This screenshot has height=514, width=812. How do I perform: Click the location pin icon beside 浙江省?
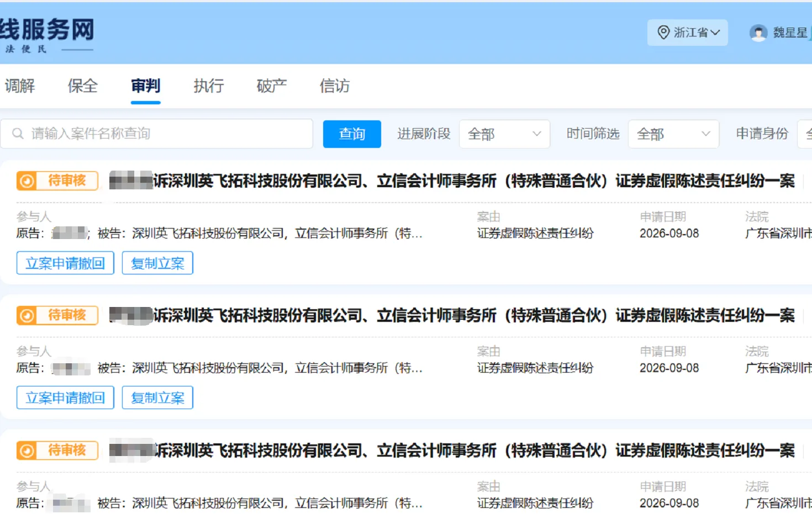point(663,33)
